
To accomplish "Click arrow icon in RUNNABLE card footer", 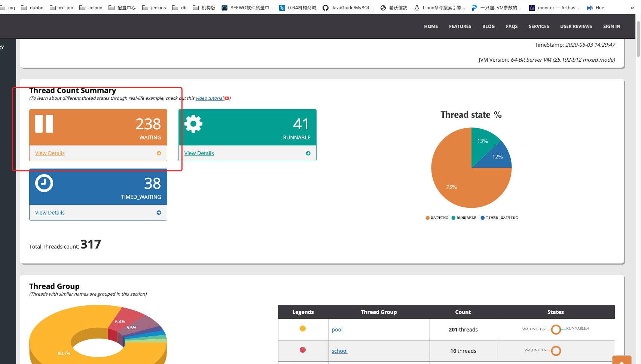I will 308,153.
